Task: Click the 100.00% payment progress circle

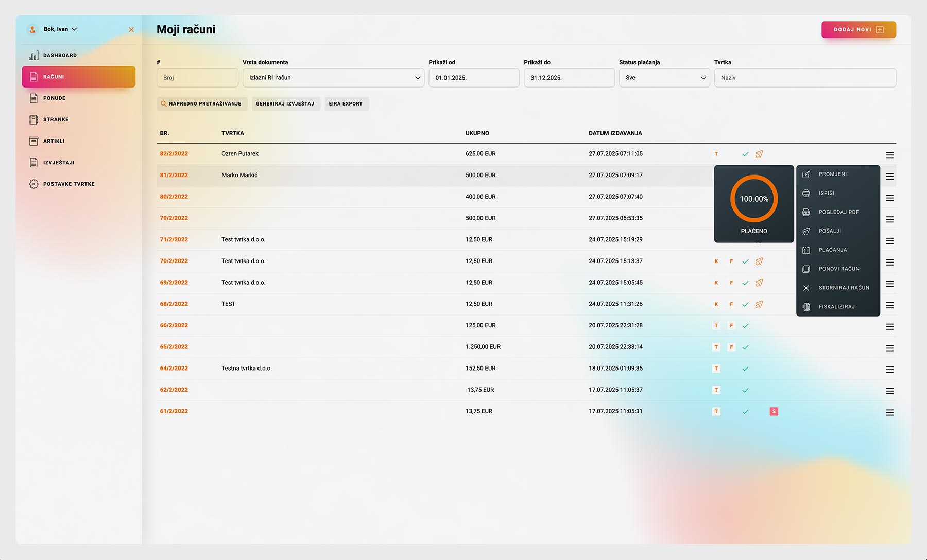Action: click(754, 199)
